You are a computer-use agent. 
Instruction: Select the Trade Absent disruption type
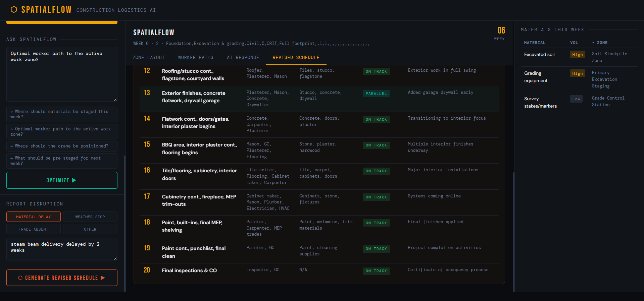[34, 229]
